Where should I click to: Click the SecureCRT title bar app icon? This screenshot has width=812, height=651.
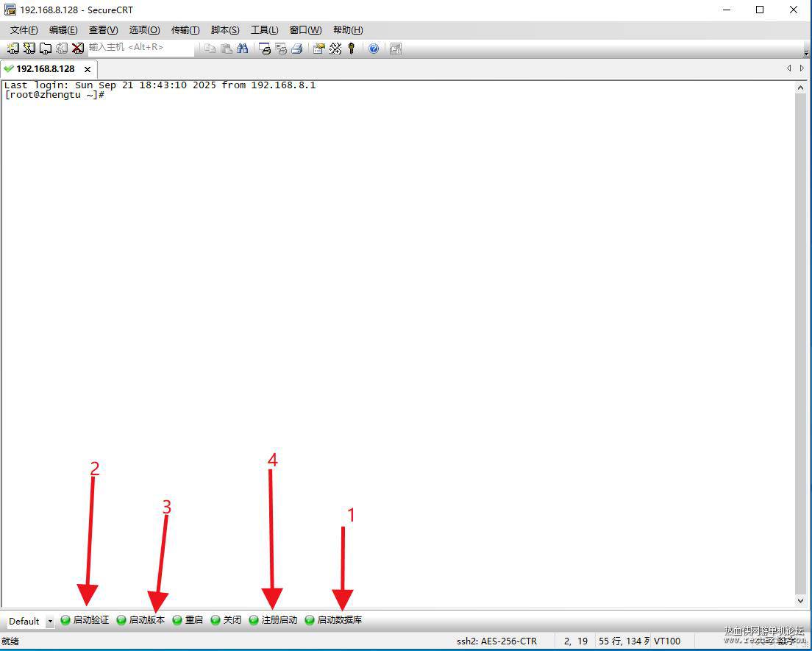point(10,10)
